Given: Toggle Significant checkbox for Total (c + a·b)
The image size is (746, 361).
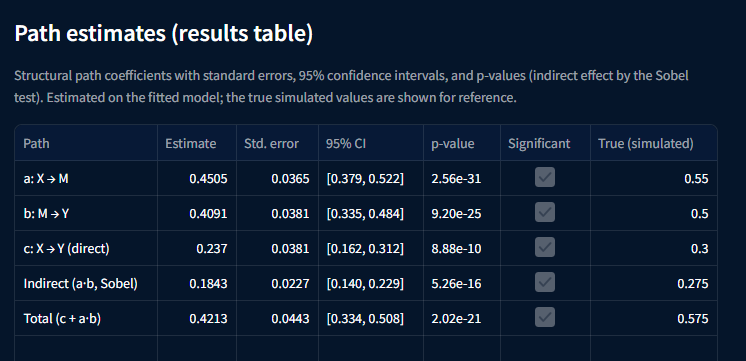Looking at the screenshot, I should tap(545, 317).
